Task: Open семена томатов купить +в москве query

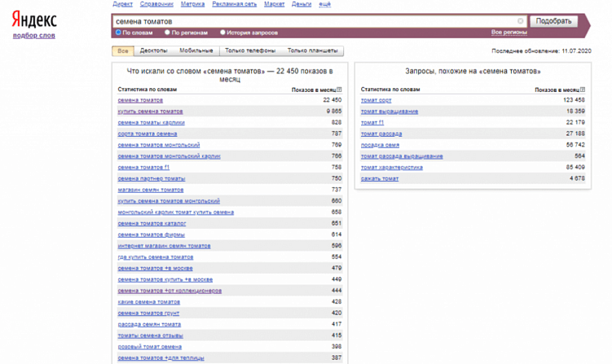Action: coord(165,280)
